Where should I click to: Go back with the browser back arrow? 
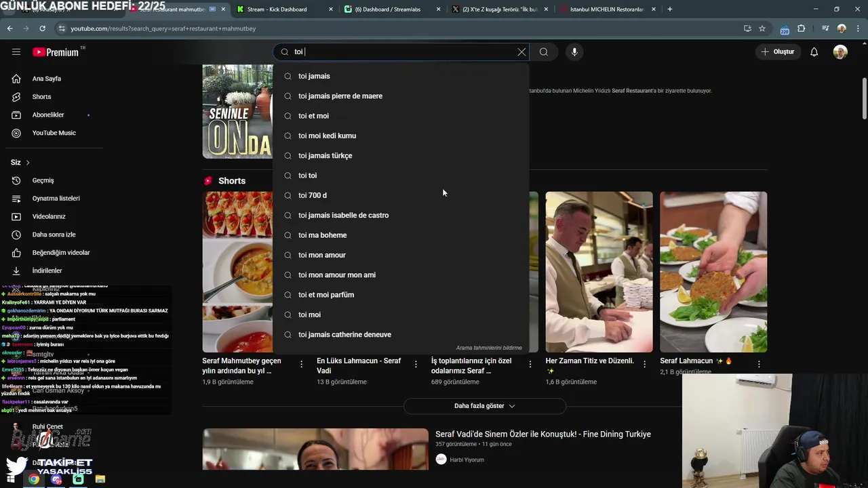(x=9, y=28)
